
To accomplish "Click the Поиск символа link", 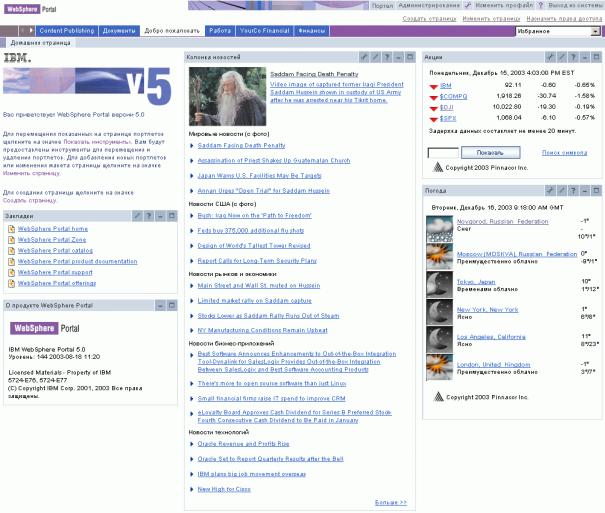I will coord(564,153).
